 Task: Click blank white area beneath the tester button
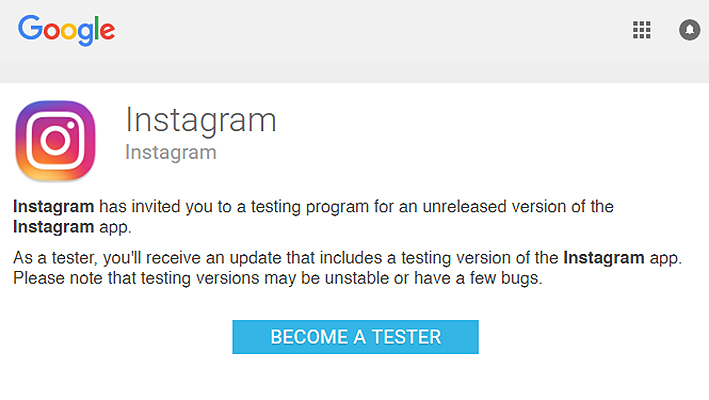point(355,377)
